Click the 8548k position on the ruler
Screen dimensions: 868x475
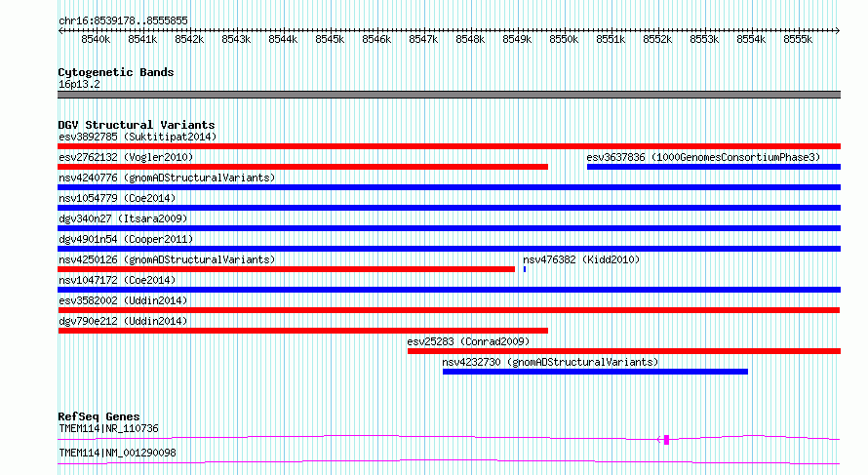[x=470, y=39]
